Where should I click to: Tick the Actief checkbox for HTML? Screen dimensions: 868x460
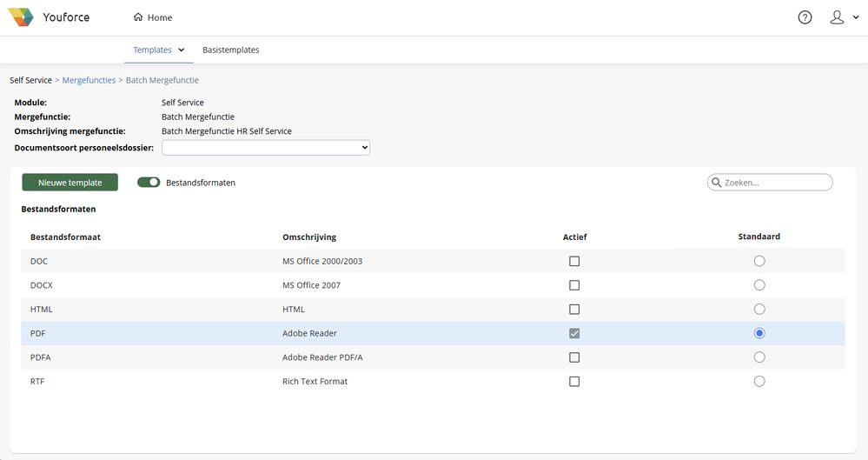pos(574,310)
